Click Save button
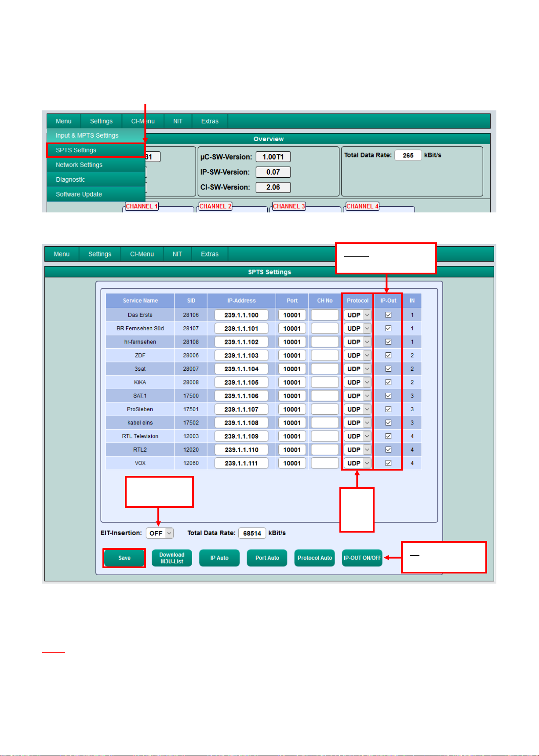539x756 pixels. pos(124,558)
